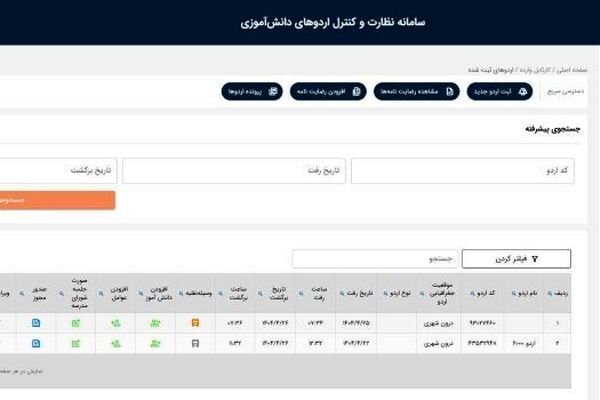Click camp name cell اردو ۴۰۰۰

pos(524,344)
